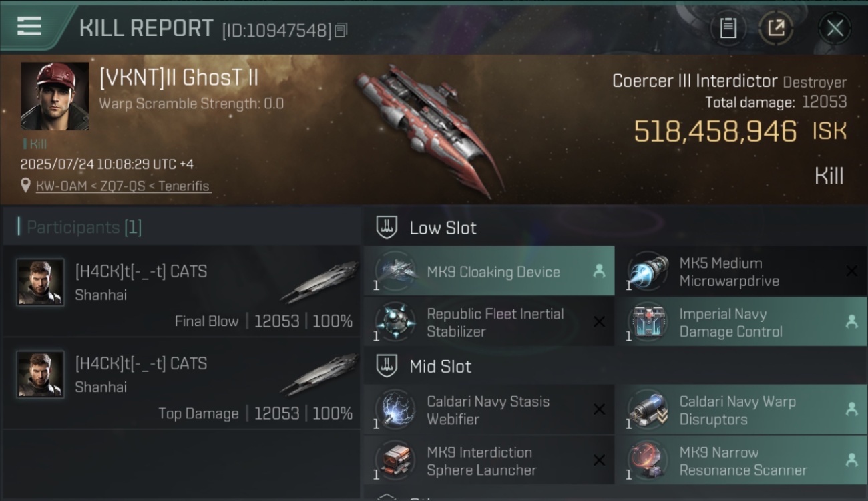
Task: Select the MK9 Cloaking Device icon
Action: 395,271
